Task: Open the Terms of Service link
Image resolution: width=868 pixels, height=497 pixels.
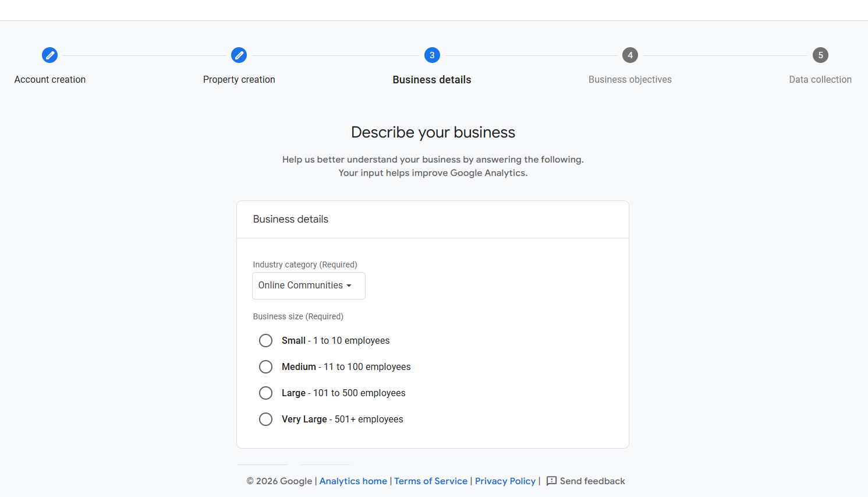Action: click(431, 481)
